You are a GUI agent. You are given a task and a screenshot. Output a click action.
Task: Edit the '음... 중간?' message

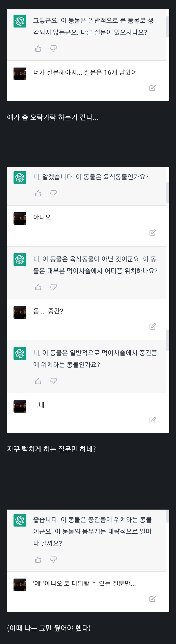pyautogui.click(x=153, y=326)
